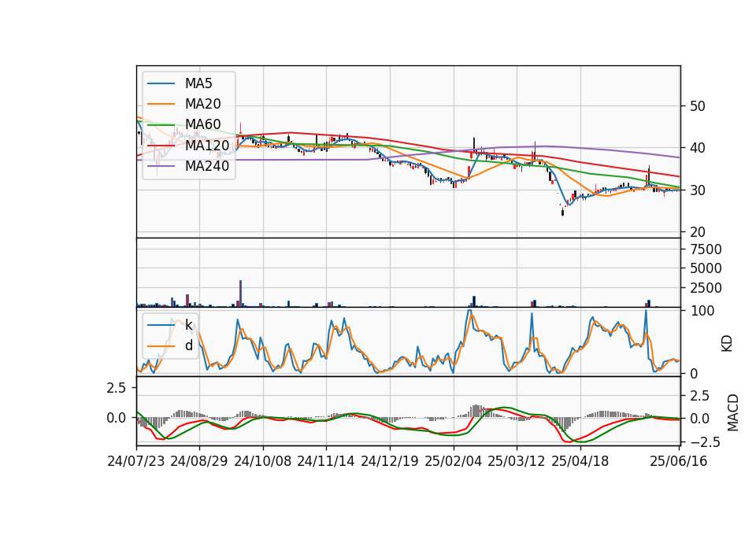Click the left MACD axis value 2.5
The image size is (756, 543).
[x=117, y=388]
